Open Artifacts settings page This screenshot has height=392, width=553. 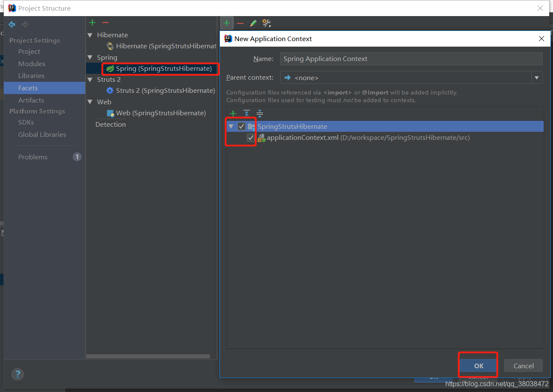(x=31, y=100)
